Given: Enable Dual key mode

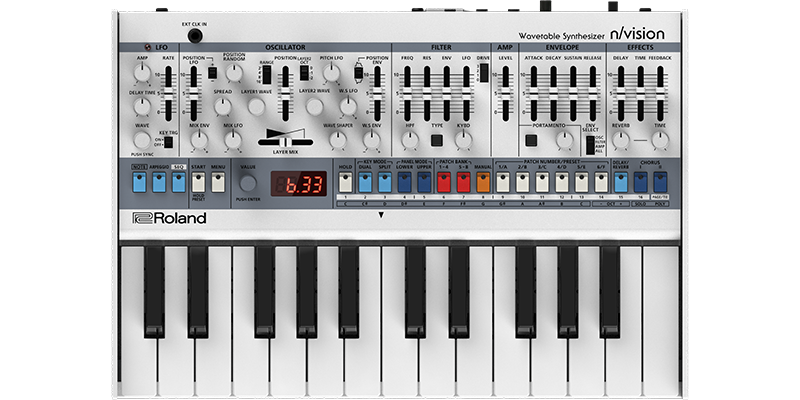Looking at the screenshot, I should pos(365,182).
